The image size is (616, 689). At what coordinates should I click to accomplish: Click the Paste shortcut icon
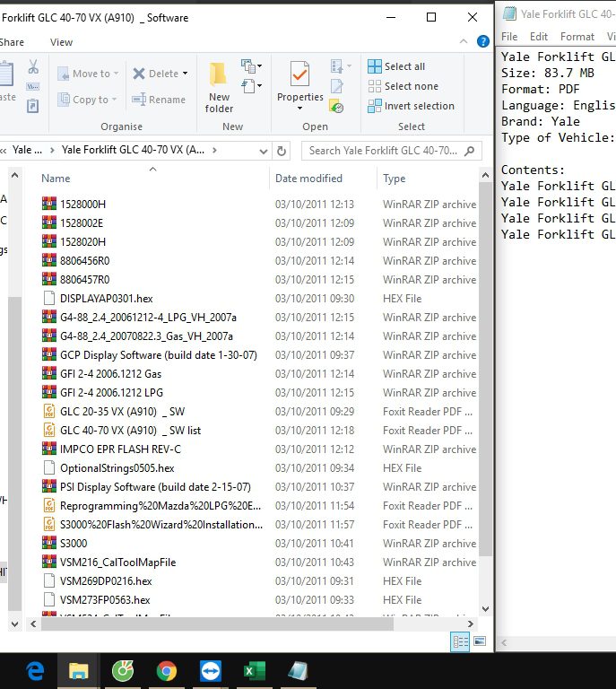click(x=33, y=106)
